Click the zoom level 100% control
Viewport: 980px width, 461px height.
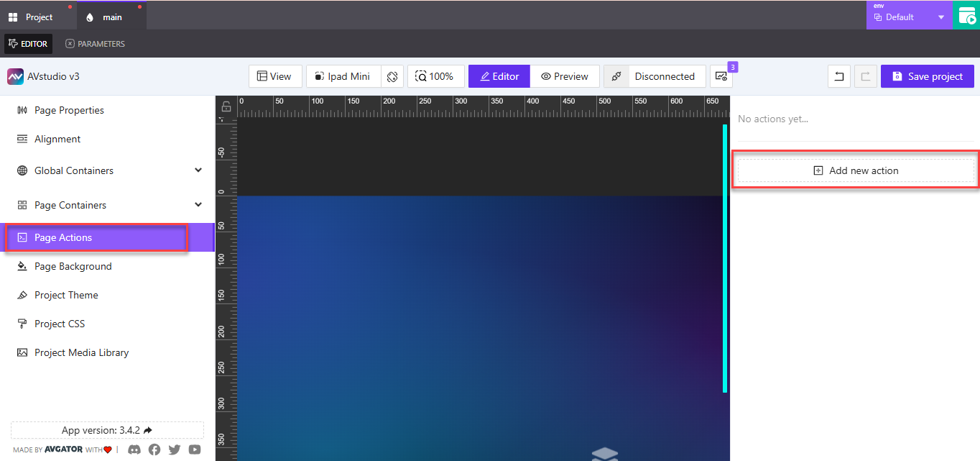(x=436, y=76)
